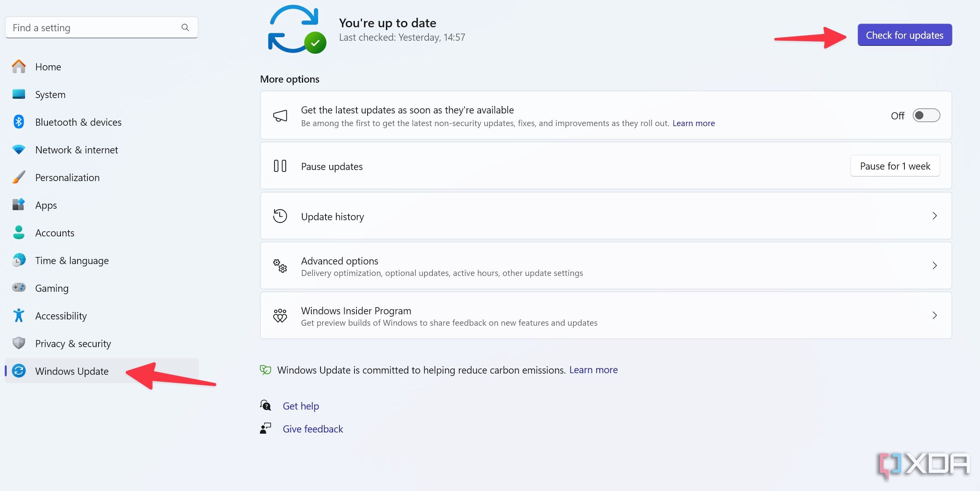Image resolution: width=980 pixels, height=491 pixels.
Task: Click the Home icon in settings sidebar
Action: point(19,66)
